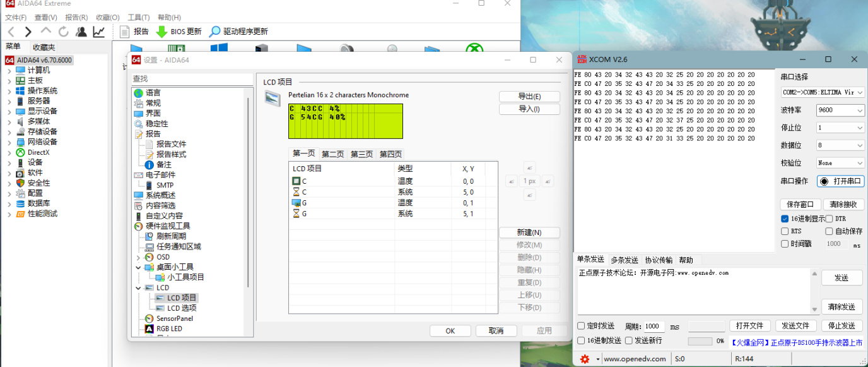The image size is (868, 367).
Task: Enable 自动保存 checkbox
Action: coord(829,231)
